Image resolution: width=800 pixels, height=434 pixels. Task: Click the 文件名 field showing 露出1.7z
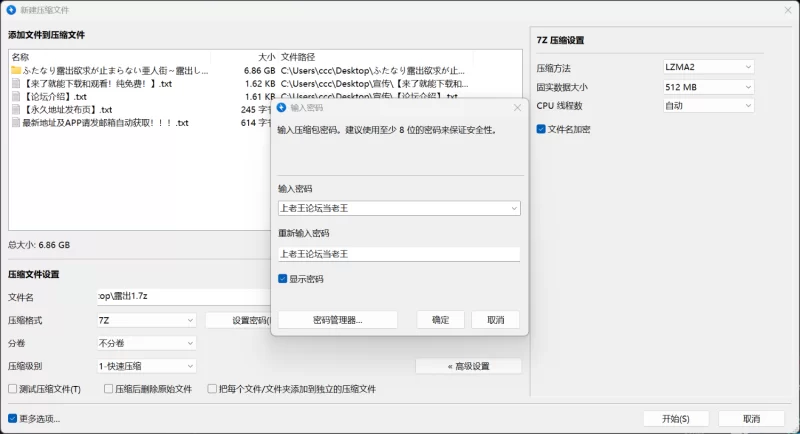184,296
